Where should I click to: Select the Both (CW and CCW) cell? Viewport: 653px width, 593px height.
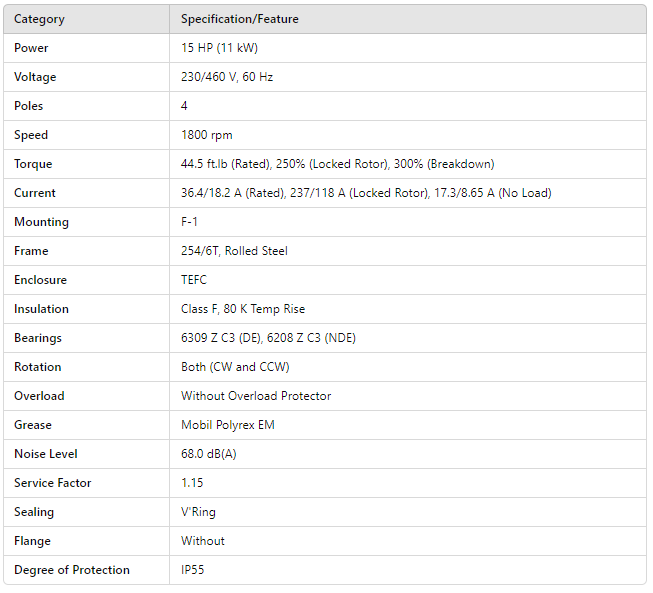[x=235, y=367]
